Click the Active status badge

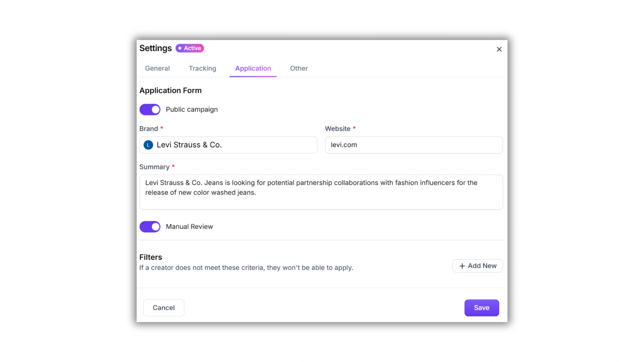tap(190, 48)
